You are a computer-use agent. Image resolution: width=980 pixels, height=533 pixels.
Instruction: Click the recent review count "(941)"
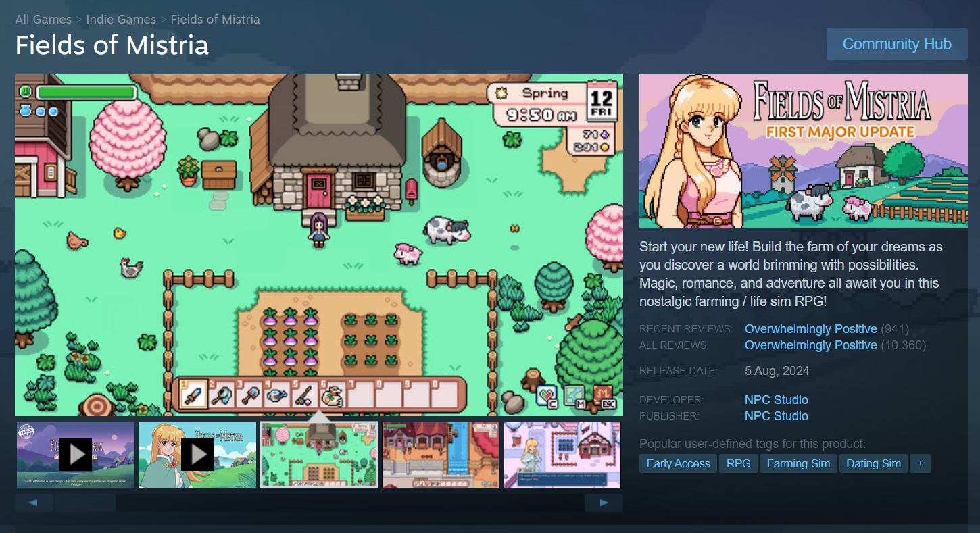(x=895, y=329)
